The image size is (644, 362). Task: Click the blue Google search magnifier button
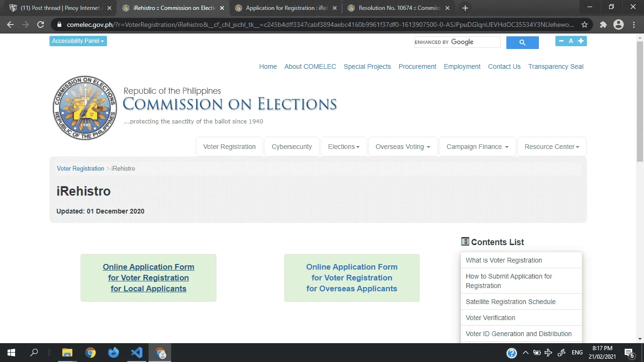click(x=522, y=42)
